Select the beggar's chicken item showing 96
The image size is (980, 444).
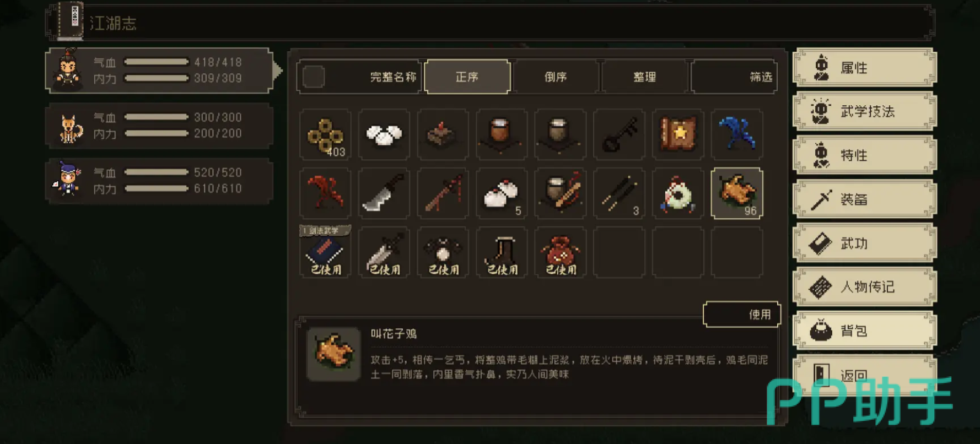pos(737,194)
